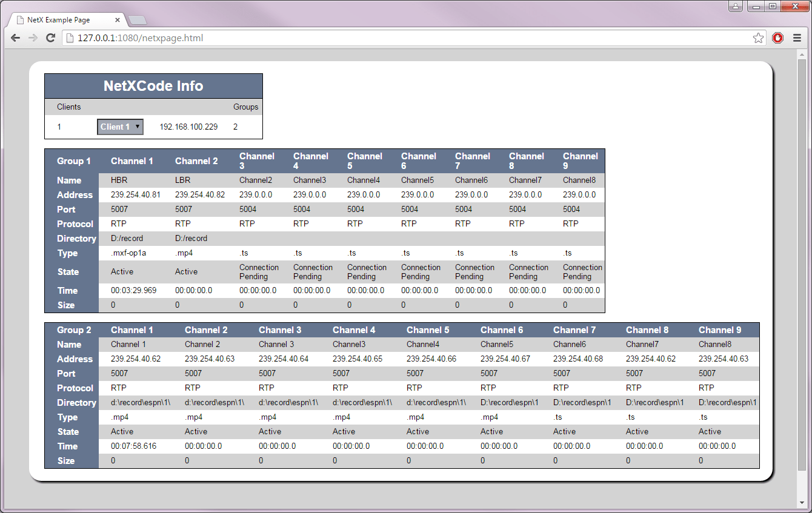This screenshot has width=812, height=513.
Task: Bookmark this page with the star icon
Action: tap(758, 38)
